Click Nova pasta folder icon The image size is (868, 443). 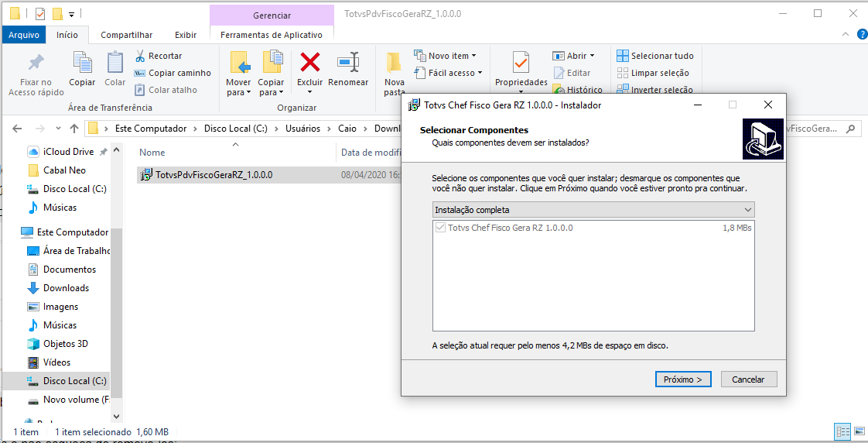click(x=394, y=63)
